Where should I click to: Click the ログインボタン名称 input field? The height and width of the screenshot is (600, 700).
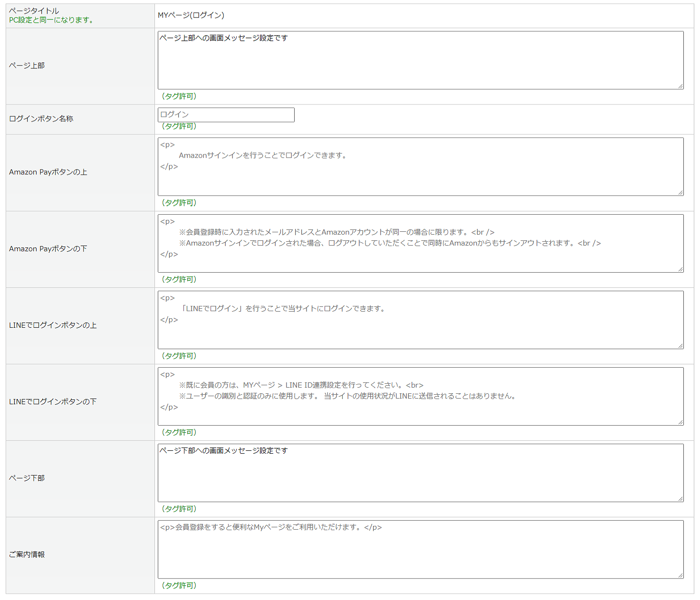pyautogui.click(x=226, y=115)
